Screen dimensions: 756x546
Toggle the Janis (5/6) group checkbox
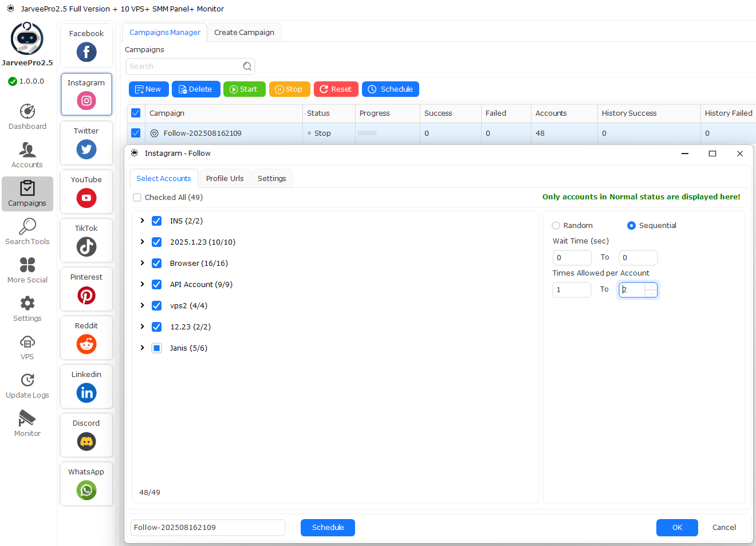tap(156, 348)
